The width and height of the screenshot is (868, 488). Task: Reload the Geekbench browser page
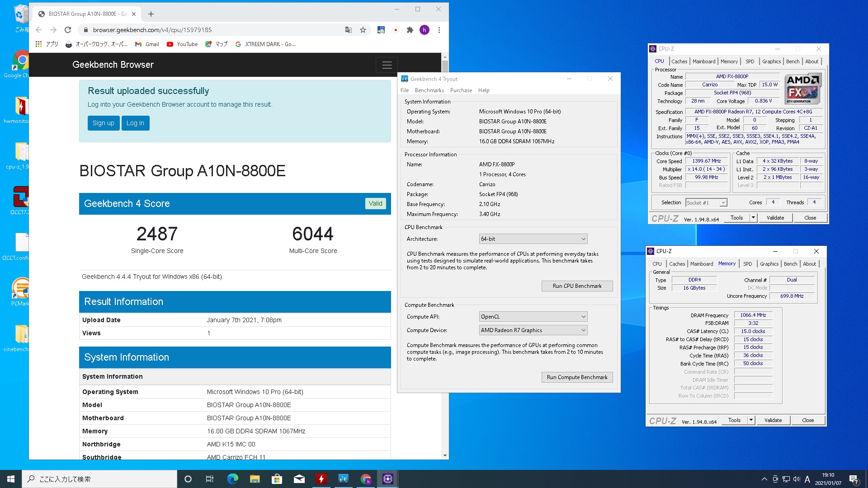point(68,30)
